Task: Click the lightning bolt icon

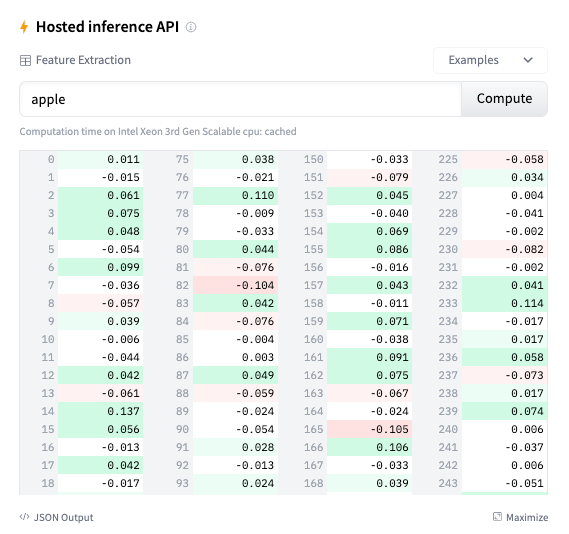Action: tap(24, 27)
